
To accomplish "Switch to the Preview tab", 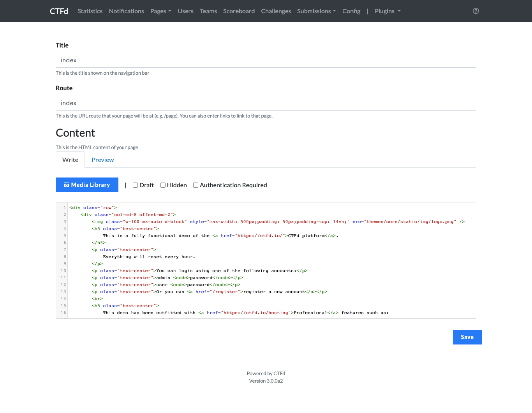I will (x=103, y=160).
